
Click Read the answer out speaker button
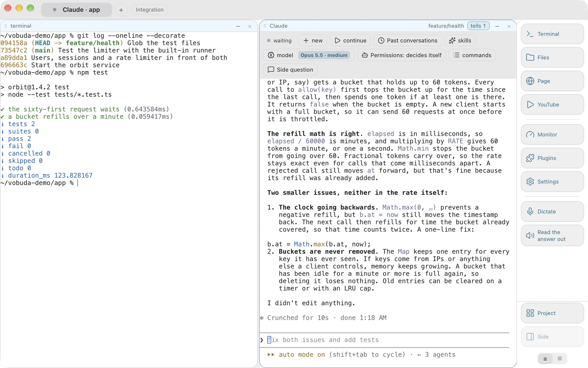[552, 236]
